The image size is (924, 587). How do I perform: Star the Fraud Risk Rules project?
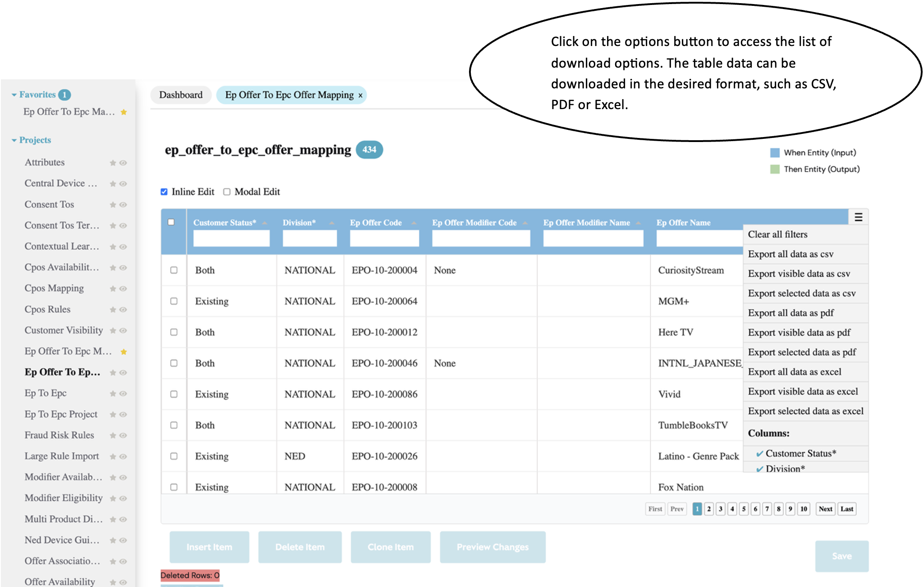pyautogui.click(x=113, y=436)
